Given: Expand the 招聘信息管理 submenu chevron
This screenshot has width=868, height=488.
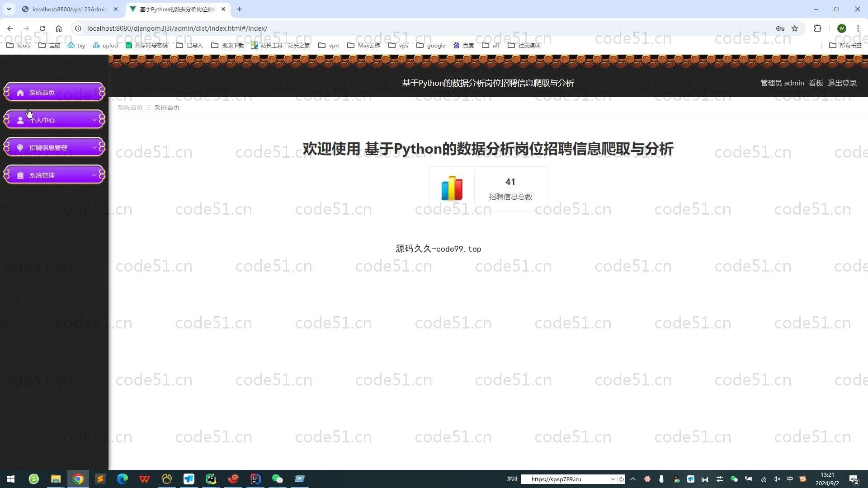Looking at the screenshot, I should click(x=94, y=148).
